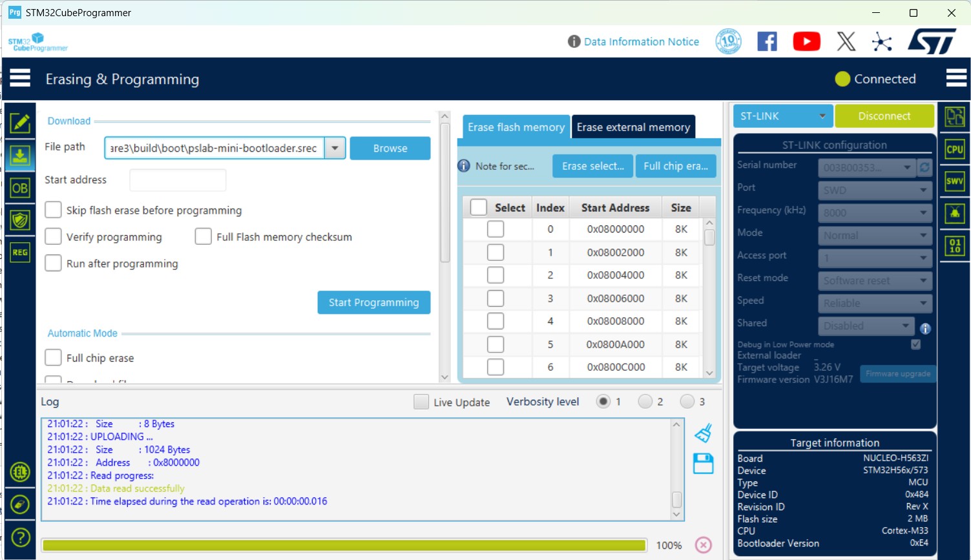
Task: Clear the log with broom icon
Action: click(704, 433)
